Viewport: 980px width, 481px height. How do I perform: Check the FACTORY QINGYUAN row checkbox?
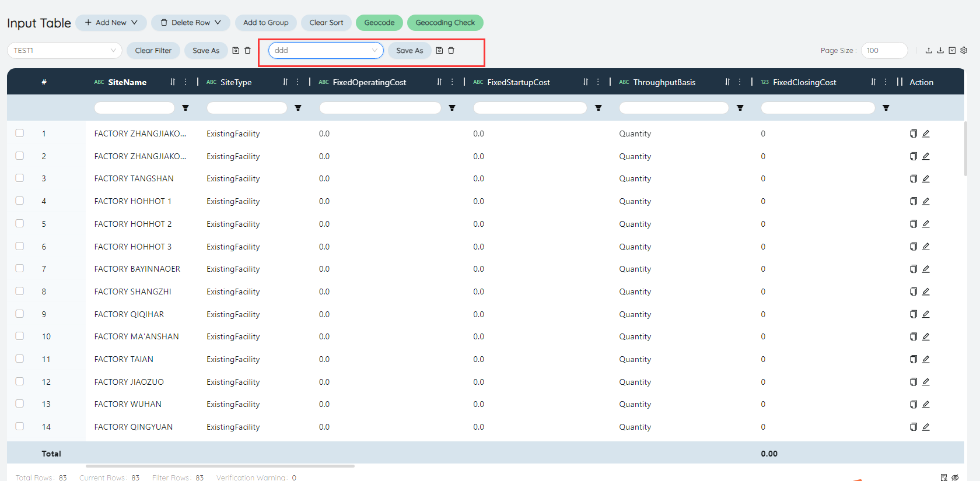click(x=20, y=426)
